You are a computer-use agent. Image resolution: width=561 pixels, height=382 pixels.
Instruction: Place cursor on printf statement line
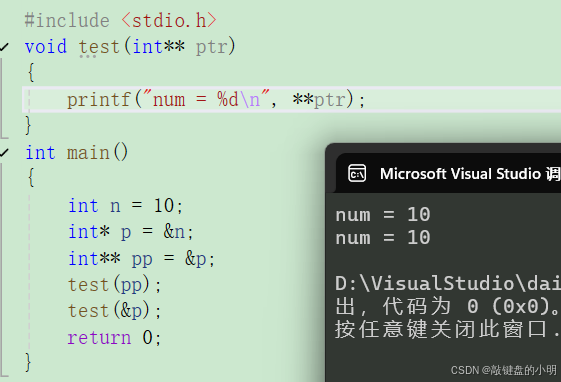point(216,99)
